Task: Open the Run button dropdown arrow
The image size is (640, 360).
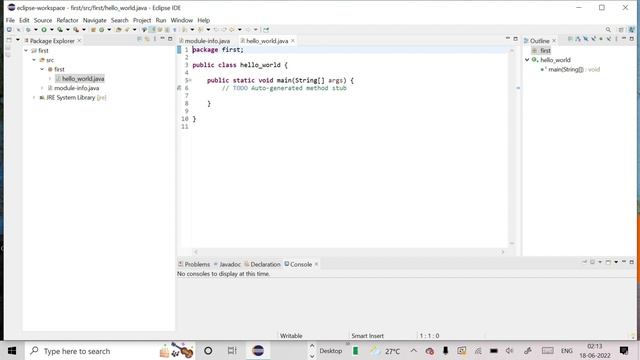Action: 52,29
